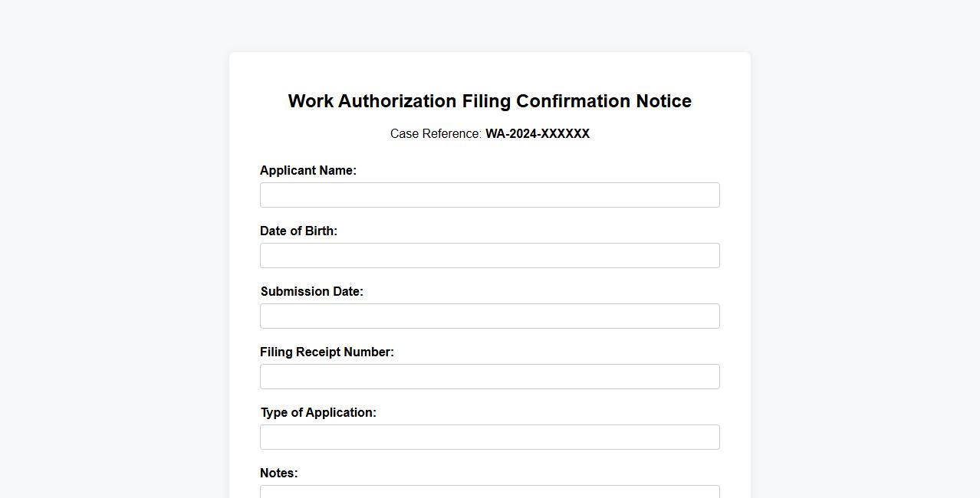Click the "Applicant Name:" label
Viewport: 980px width, 498px height.
[307, 171]
